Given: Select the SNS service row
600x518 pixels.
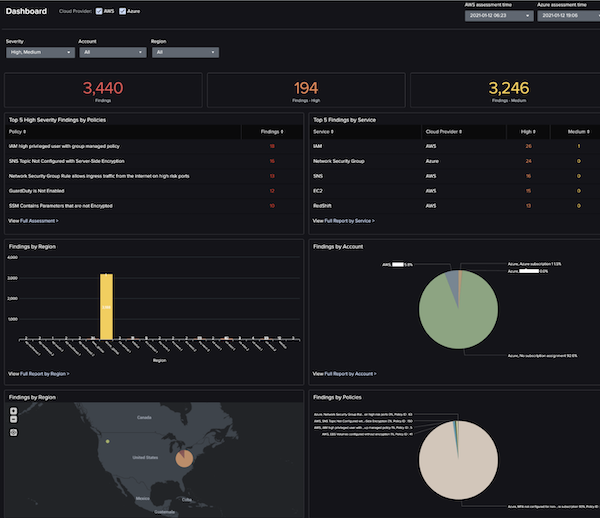Looking at the screenshot, I should click(455, 176).
